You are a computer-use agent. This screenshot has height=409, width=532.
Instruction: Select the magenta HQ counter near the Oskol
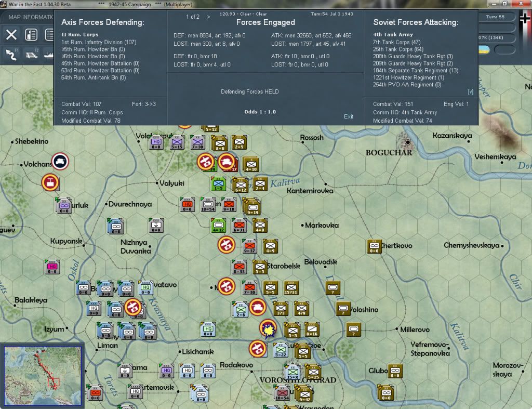52,267
